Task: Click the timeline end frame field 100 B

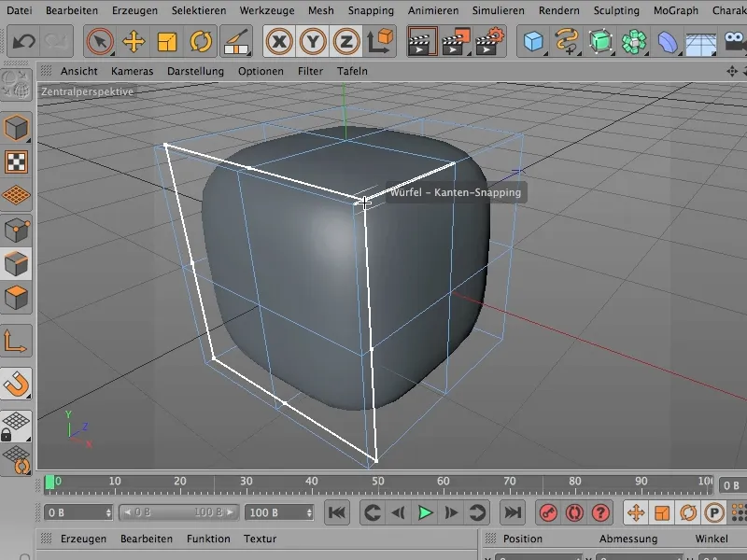Action: click(279, 512)
